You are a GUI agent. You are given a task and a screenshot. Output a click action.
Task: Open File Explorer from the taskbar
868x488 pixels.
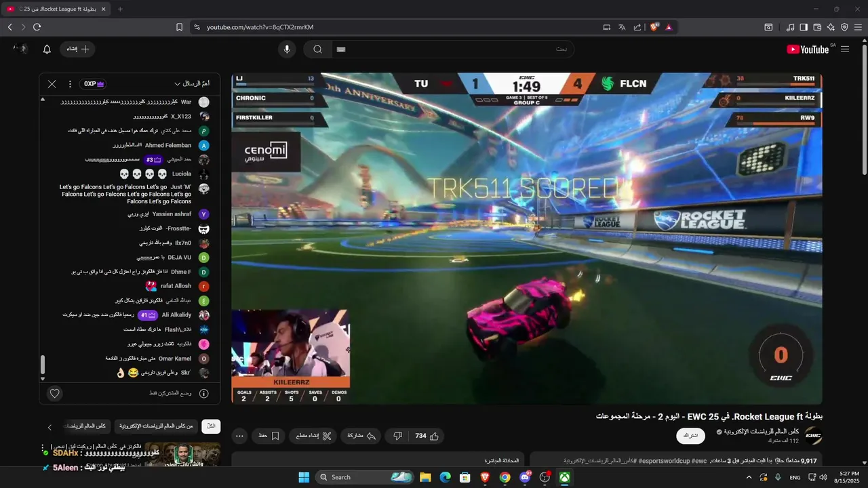(x=425, y=477)
